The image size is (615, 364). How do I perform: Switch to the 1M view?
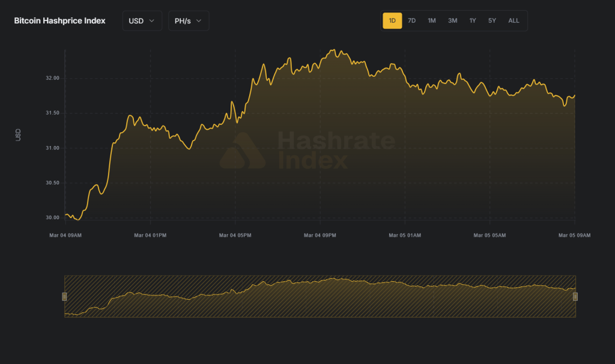tap(432, 20)
